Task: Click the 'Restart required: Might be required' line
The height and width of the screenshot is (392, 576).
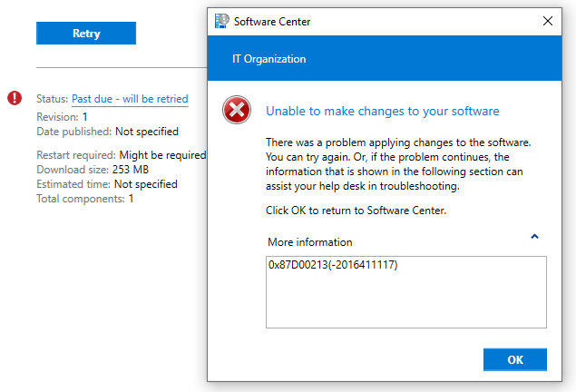Action: point(122,155)
